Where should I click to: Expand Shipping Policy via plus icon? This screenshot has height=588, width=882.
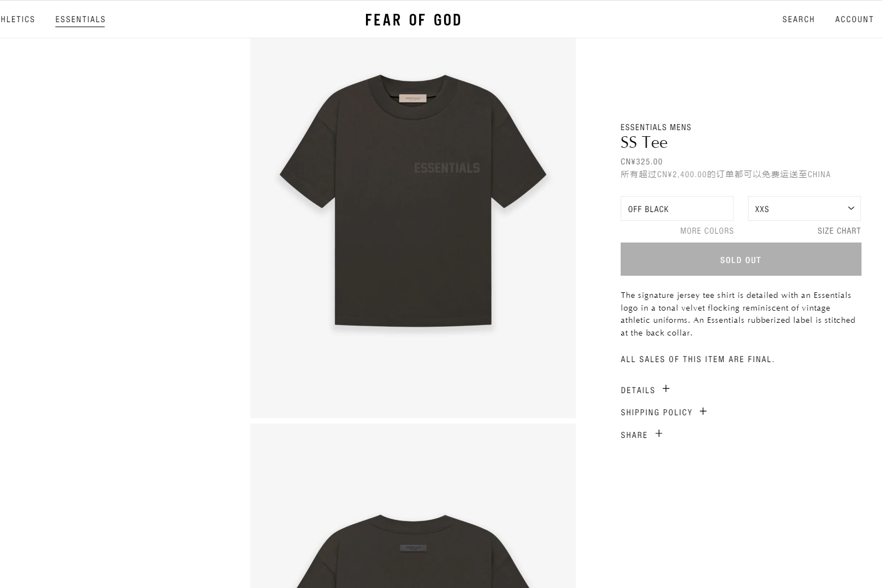pyautogui.click(x=703, y=411)
